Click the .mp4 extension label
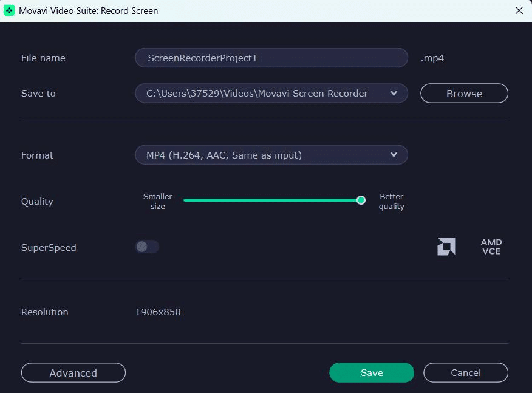Viewport: 532px width, 393px height. pyautogui.click(x=432, y=58)
